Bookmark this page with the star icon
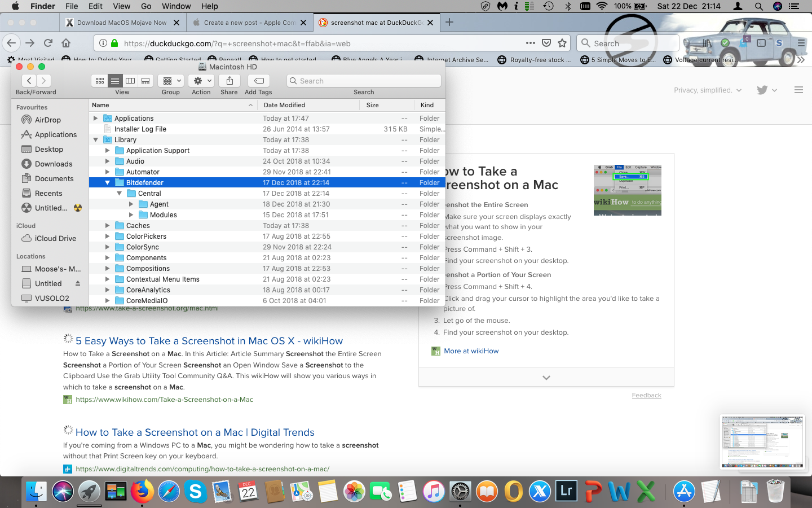Image resolution: width=812 pixels, height=508 pixels. (562, 43)
